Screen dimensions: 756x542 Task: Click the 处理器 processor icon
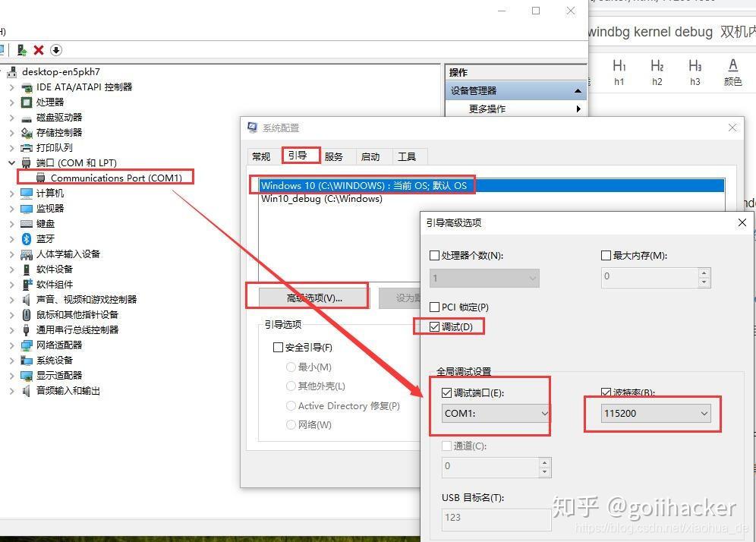[27, 102]
